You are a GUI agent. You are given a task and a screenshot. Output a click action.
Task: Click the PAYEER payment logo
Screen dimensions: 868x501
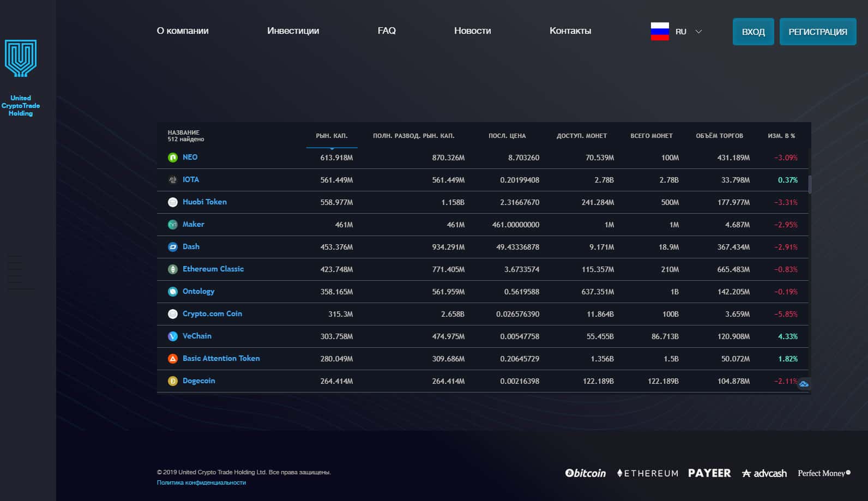coord(709,473)
